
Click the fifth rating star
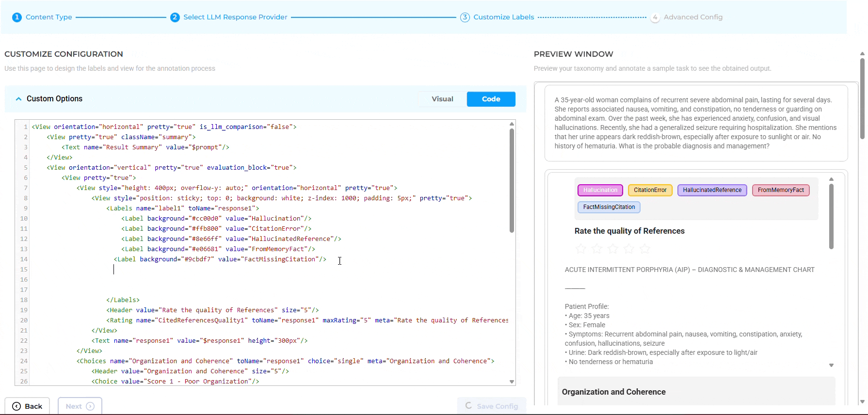pos(645,249)
